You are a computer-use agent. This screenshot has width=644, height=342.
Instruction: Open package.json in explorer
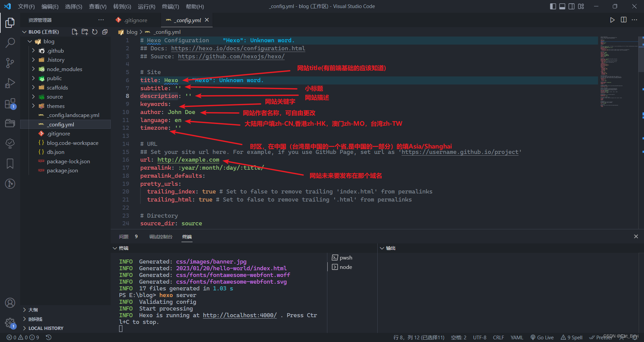point(65,170)
